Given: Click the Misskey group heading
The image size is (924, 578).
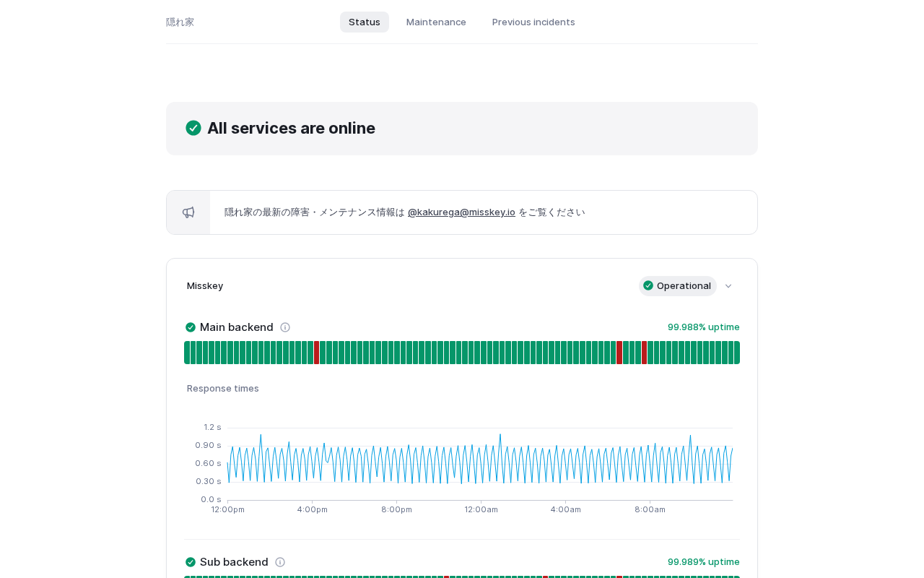Looking at the screenshot, I should click(x=205, y=286).
